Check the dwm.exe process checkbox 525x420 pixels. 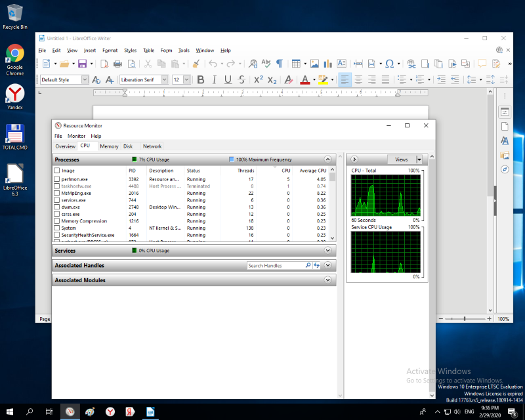pos(57,207)
